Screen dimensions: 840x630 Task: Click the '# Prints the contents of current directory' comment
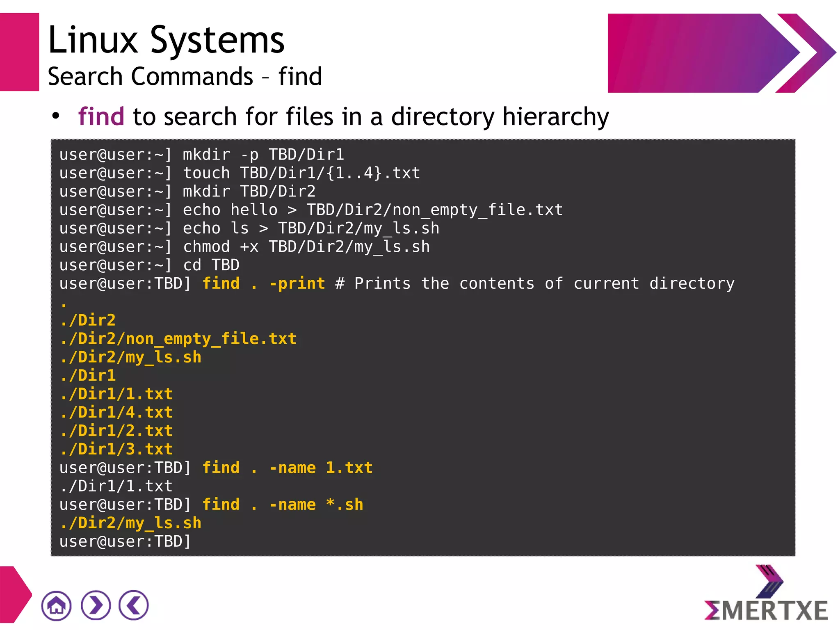coord(535,284)
